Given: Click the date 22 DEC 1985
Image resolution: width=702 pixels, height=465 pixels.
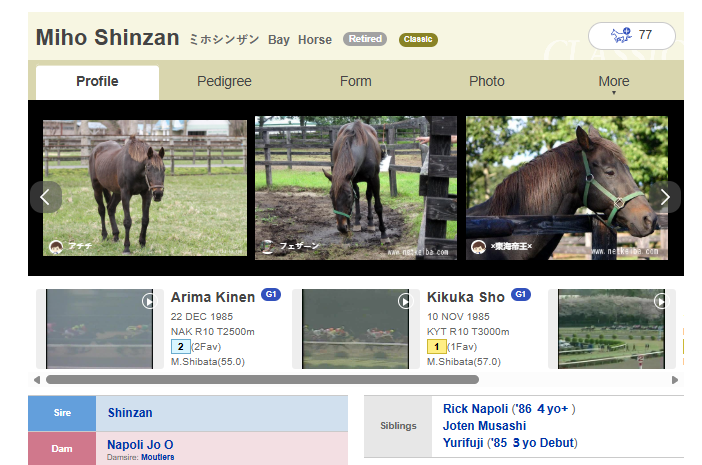Looking at the screenshot, I should point(202,317).
